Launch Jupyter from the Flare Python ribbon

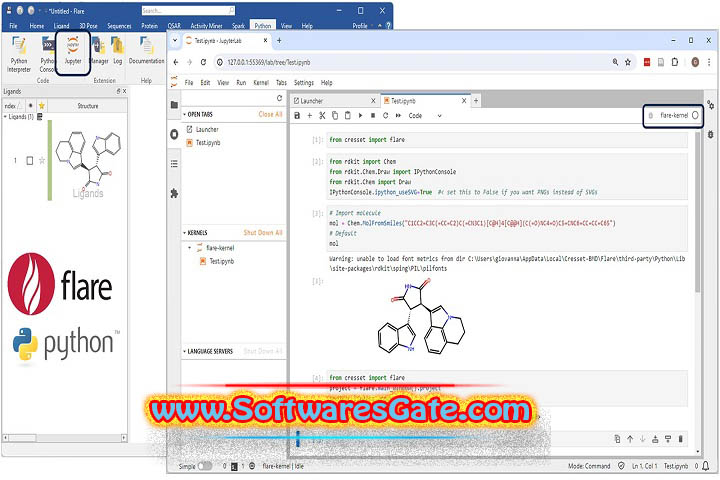click(x=73, y=51)
